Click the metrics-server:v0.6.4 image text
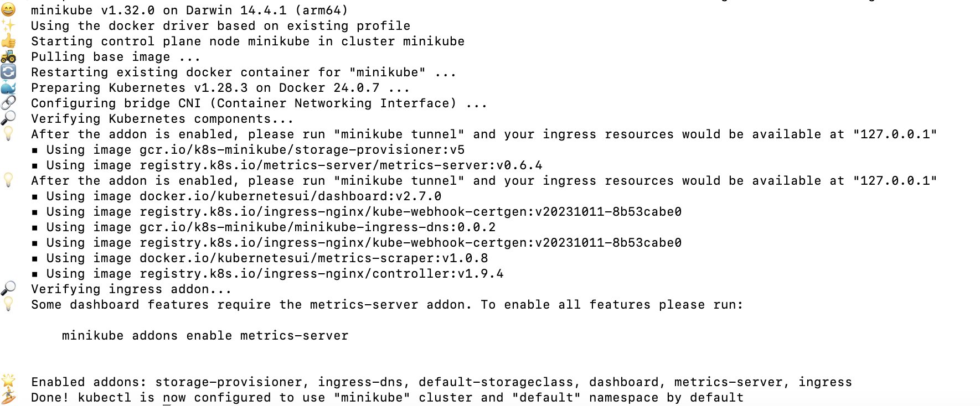980x406 pixels. [x=341, y=165]
